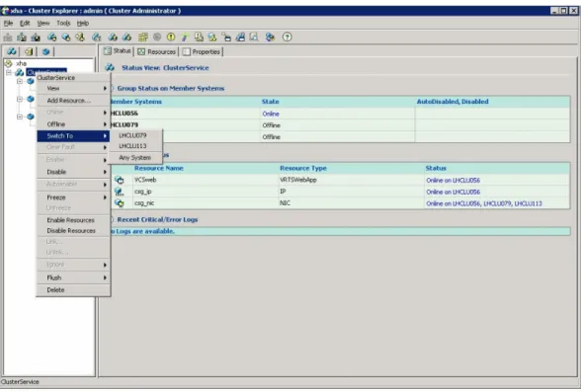The height and width of the screenshot is (392, 581).
Task: Select Add Resource... from context menu
Action: coord(73,101)
